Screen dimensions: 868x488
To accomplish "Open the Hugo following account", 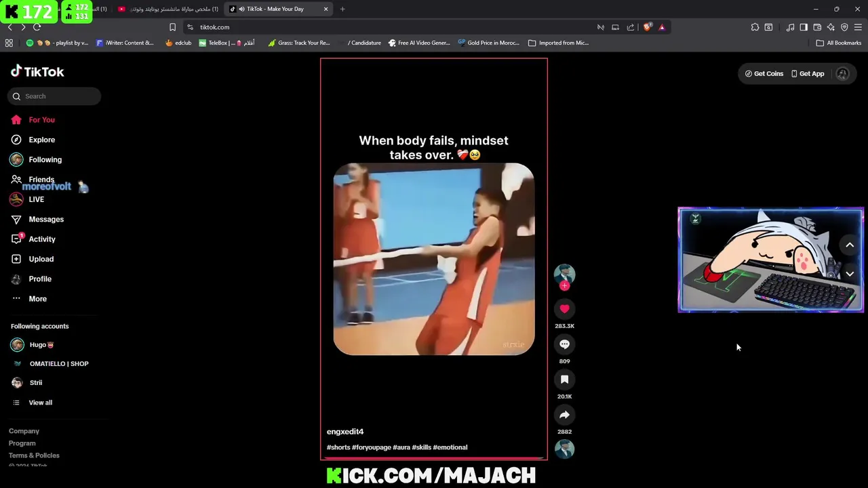I will 33,345.
